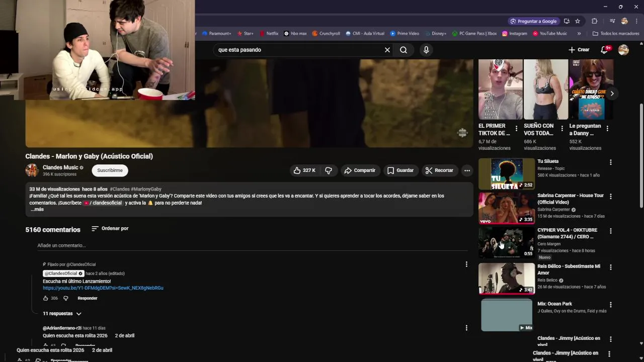Open CYPHER VOL.4 OKKTUBRE thumbnail
The width and height of the screenshot is (644, 362).
507,243
